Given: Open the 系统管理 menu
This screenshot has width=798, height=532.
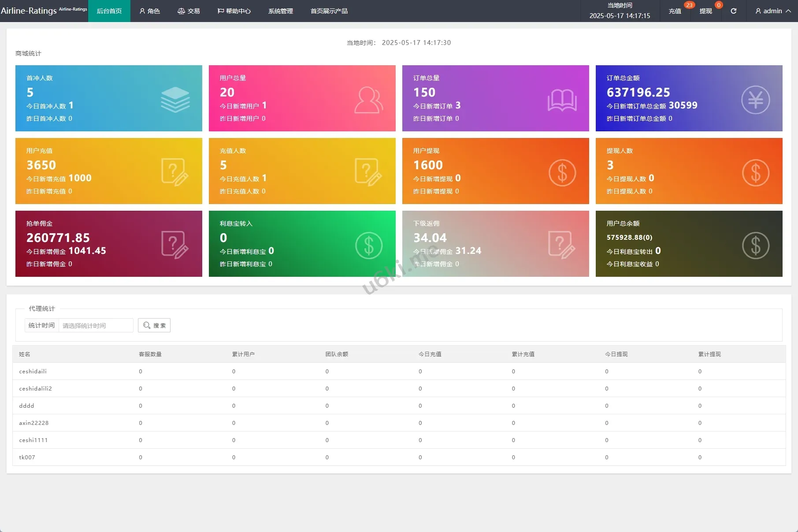Looking at the screenshot, I should (280, 11).
